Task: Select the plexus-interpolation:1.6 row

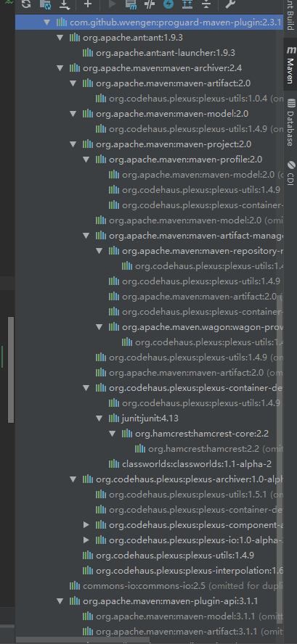Action: [149, 570]
